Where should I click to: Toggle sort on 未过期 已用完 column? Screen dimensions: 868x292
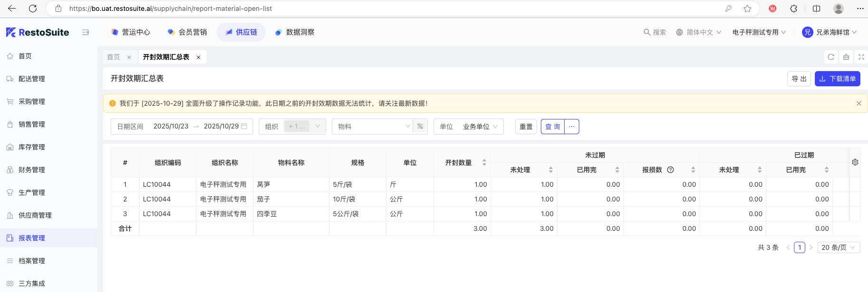617,170
